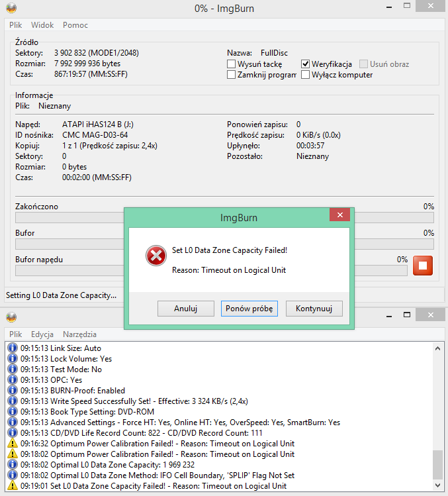Open the Edycja menu in log window
The image size is (448, 496).
point(42,334)
